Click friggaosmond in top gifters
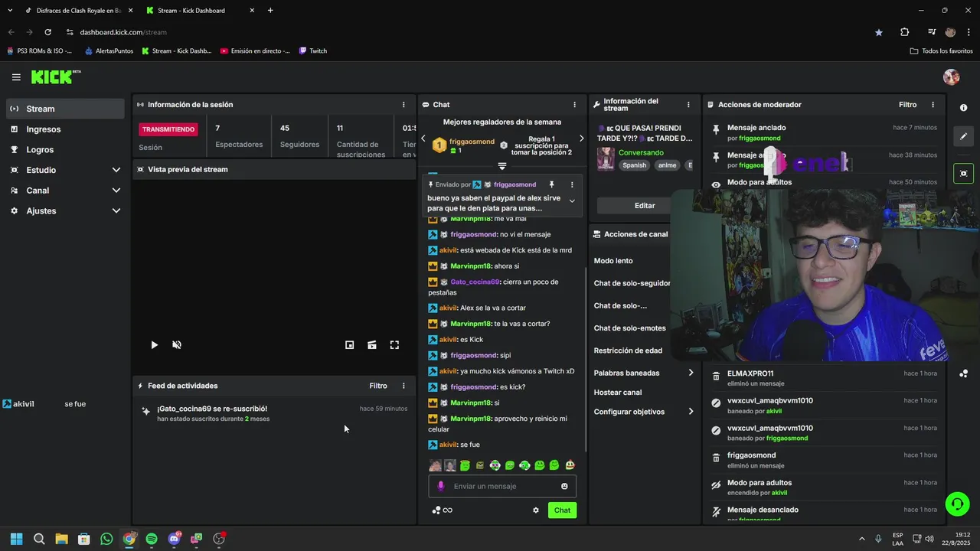Image resolution: width=980 pixels, height=551 pixels. tap(472, 142)
